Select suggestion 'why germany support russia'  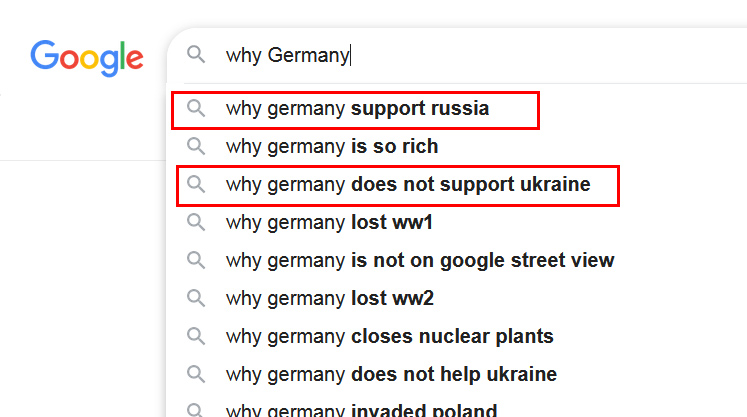(x=357, y=109)
